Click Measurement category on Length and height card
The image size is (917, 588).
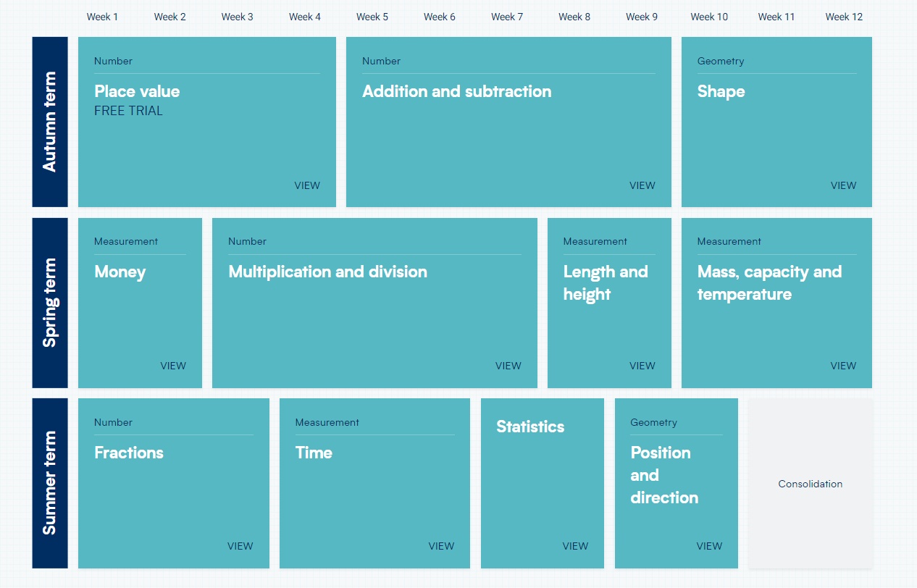(x=595, y=242)
